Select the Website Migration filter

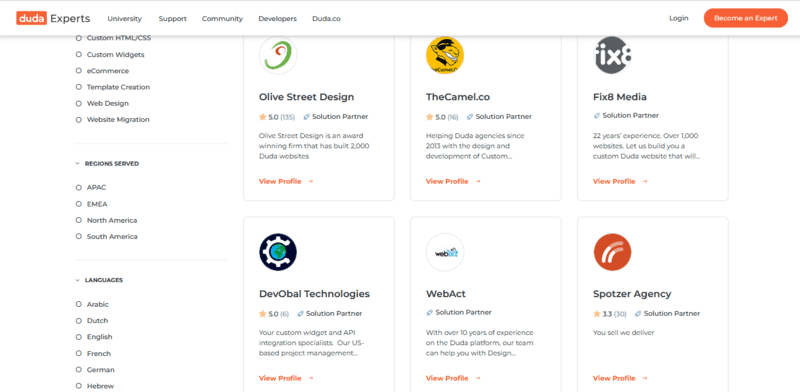click(112, 120)
